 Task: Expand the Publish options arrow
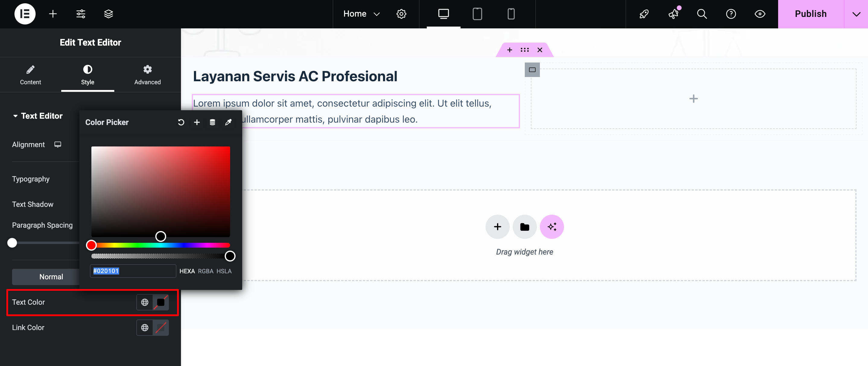point(856,14)
